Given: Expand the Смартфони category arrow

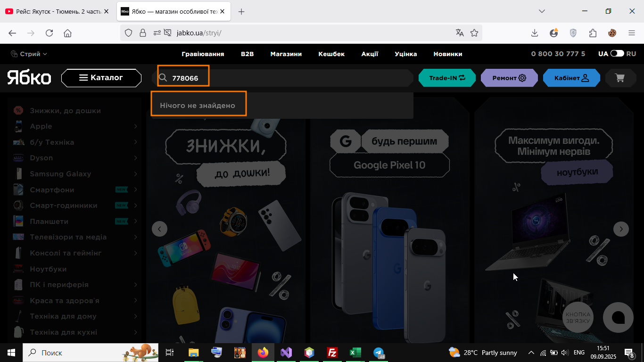Looking at the screenshot, I should tap(135, 189).
